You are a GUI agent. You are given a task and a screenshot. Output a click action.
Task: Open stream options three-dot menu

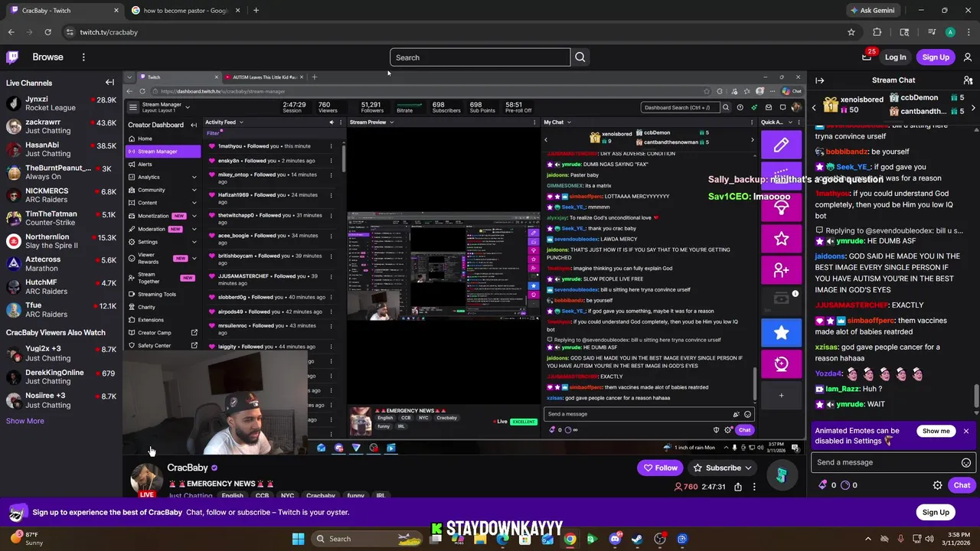coord(754,487)
